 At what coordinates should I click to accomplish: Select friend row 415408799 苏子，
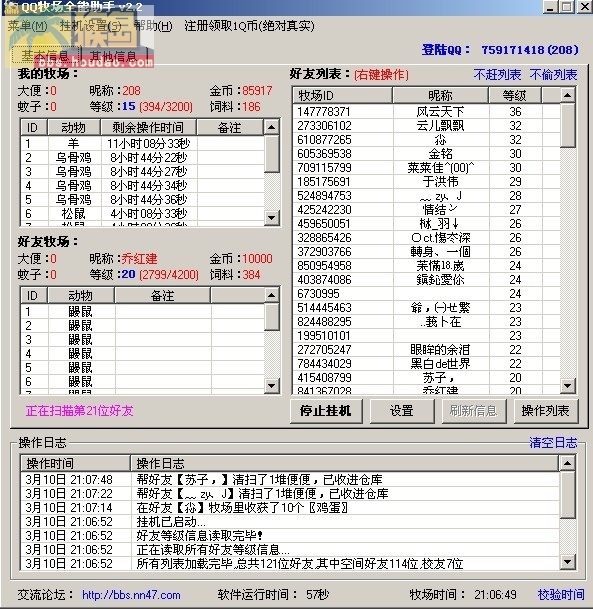coord(426,378)
